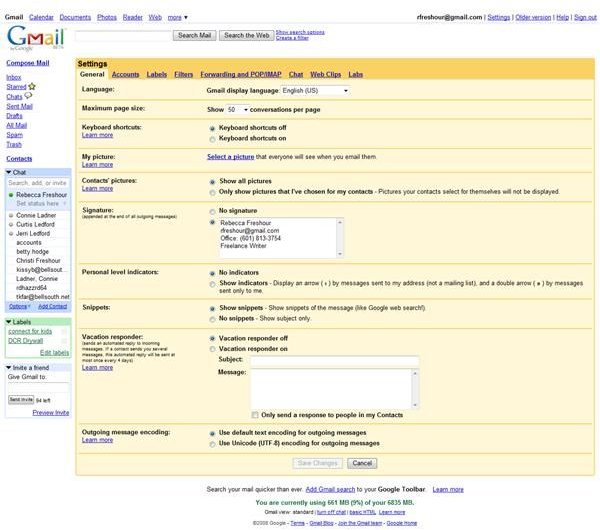Collapse the Invite a friend panel
Image resolution: width=600 pixels, height=530 pixels.
(x=9, y=367)
